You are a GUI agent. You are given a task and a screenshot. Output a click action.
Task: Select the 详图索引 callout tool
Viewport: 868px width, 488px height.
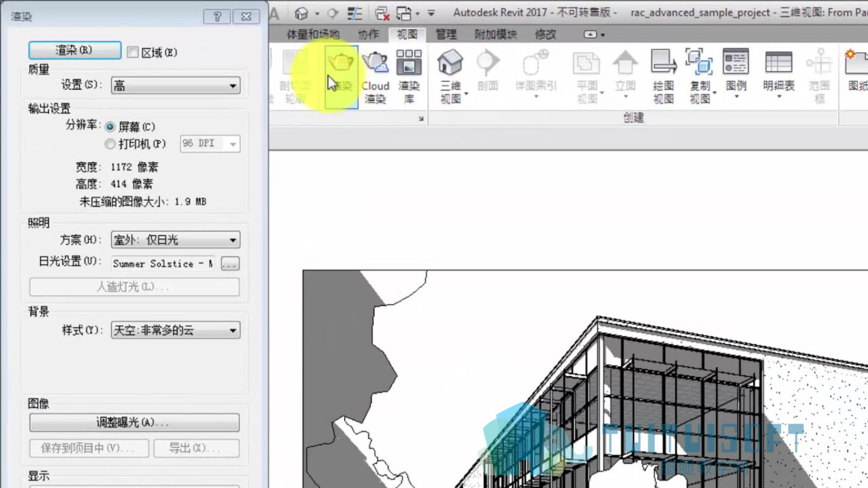pyautogui.click(x=536, y=73)
